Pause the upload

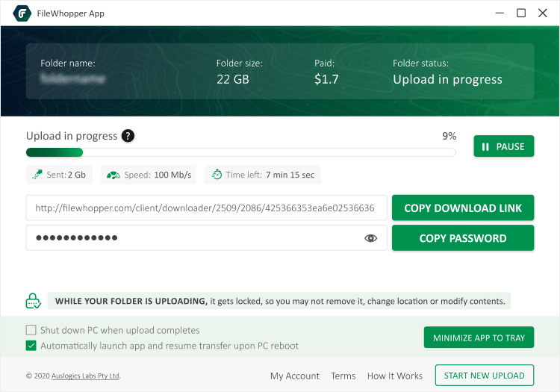click(503, 146)
